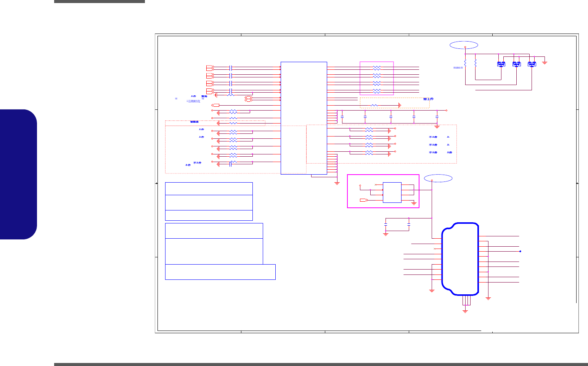Click the blue dot ending the connector's right-side net
This screenshot has height=366, width=588.
coord(520,251)
